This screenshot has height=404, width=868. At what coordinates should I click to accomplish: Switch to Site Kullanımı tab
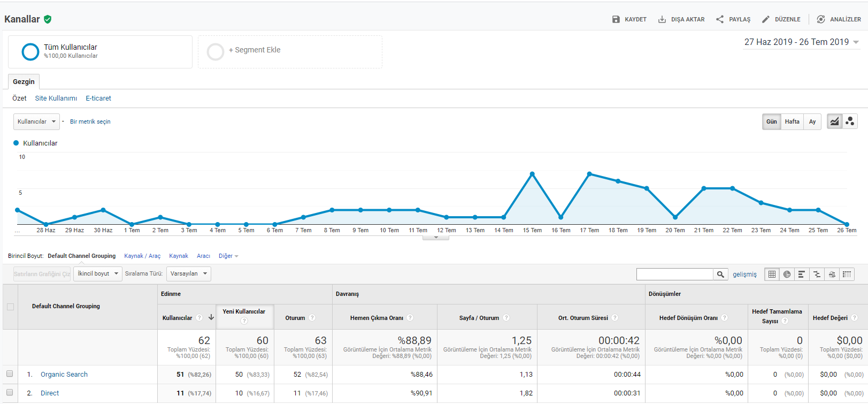click(x=56, y=98)
